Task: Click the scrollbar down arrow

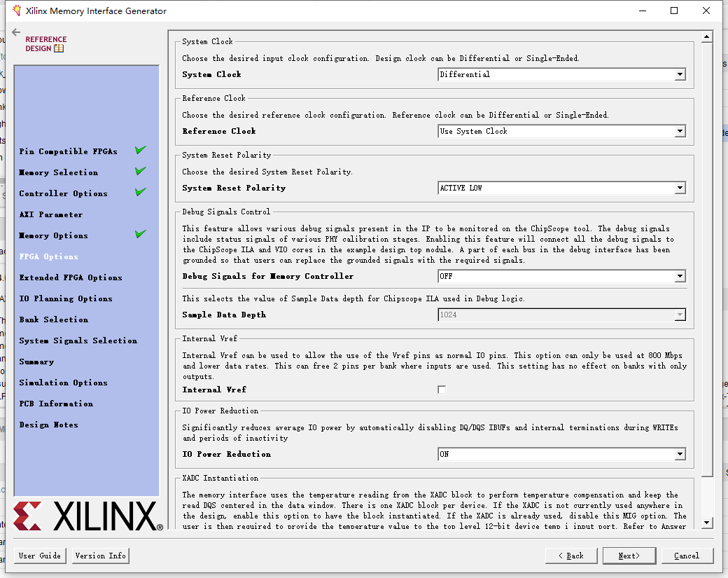Action: click(706, 523)
